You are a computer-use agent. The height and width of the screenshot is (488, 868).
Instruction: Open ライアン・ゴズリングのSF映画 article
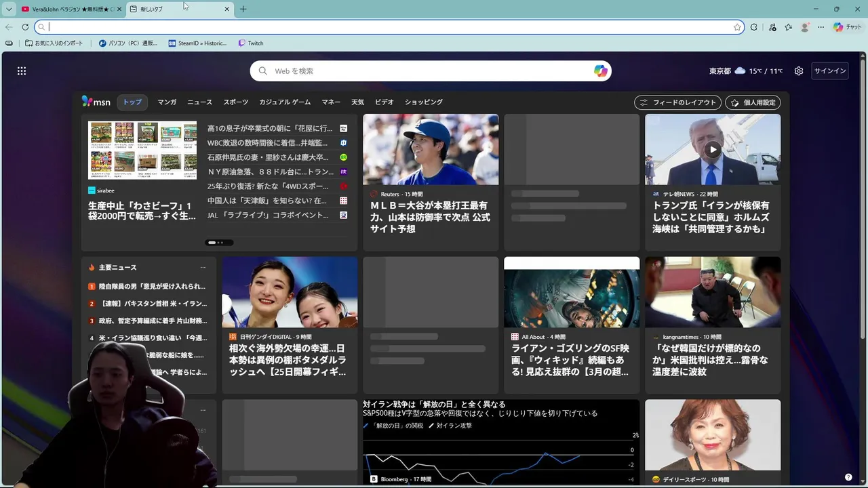572,325
